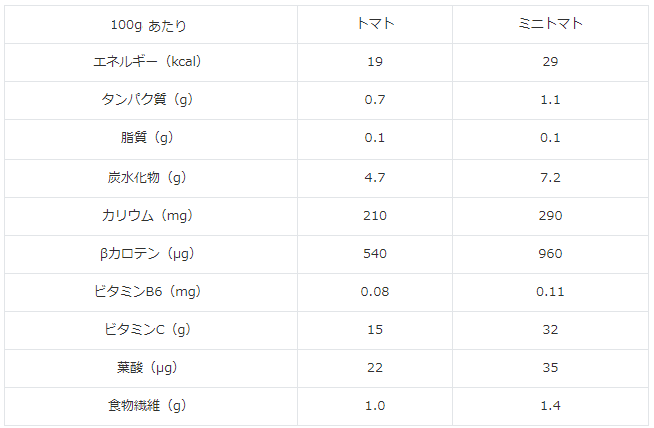
Task: Select the ミニトマト column header
Action: 550,24
